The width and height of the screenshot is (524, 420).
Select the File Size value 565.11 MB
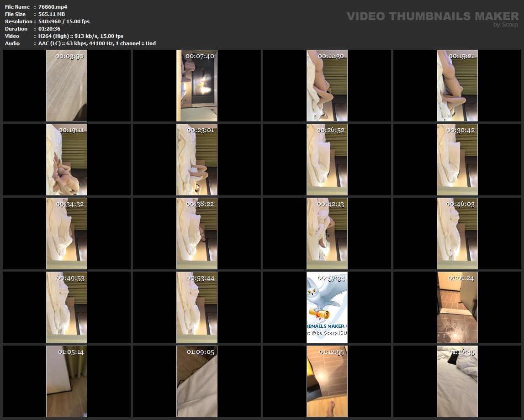point(52,14)
